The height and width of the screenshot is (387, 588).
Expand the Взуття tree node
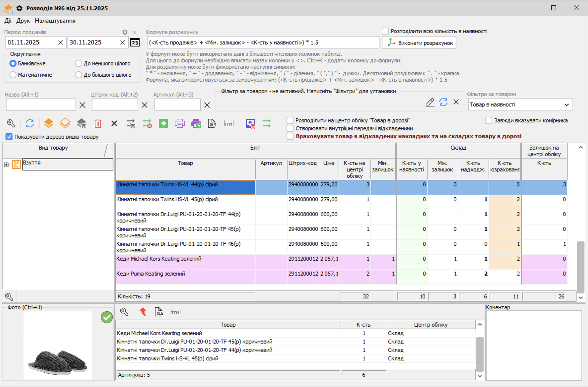click(x=6, y=164)
